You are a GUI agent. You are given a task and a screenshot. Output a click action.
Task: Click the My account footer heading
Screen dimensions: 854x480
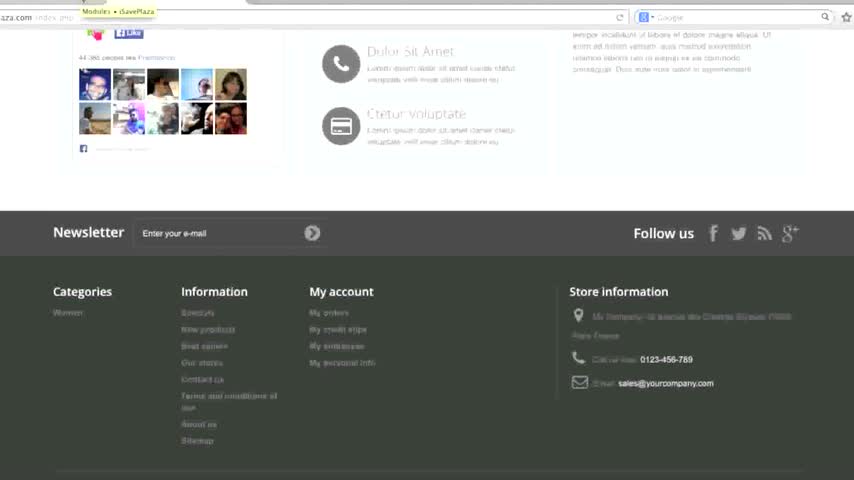pyautogui.click(x=341, y=291)
